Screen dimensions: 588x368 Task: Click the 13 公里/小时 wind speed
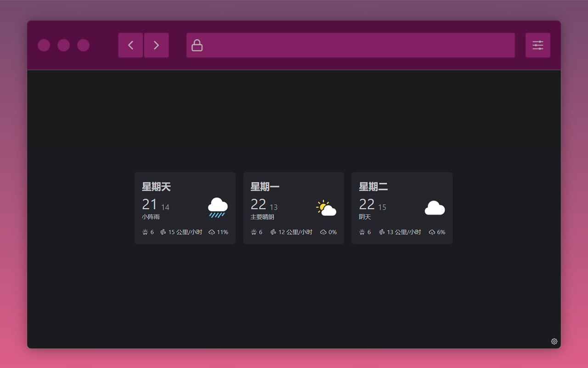pyautogui.click(x=404, y=232)
